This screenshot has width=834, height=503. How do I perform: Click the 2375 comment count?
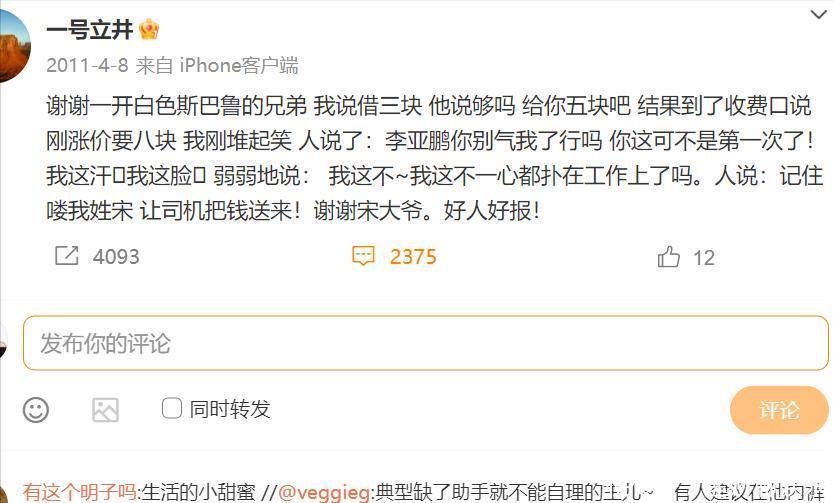[x=413, y=257]
